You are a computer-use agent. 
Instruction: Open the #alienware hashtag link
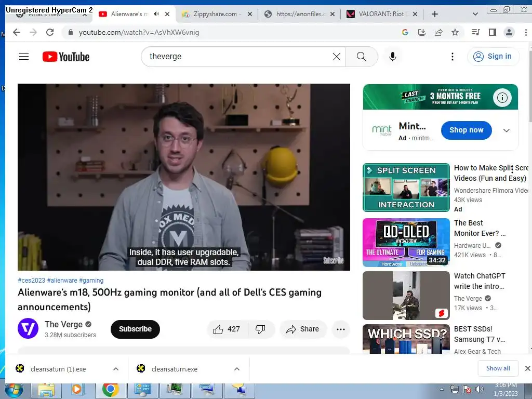[62, 280]
